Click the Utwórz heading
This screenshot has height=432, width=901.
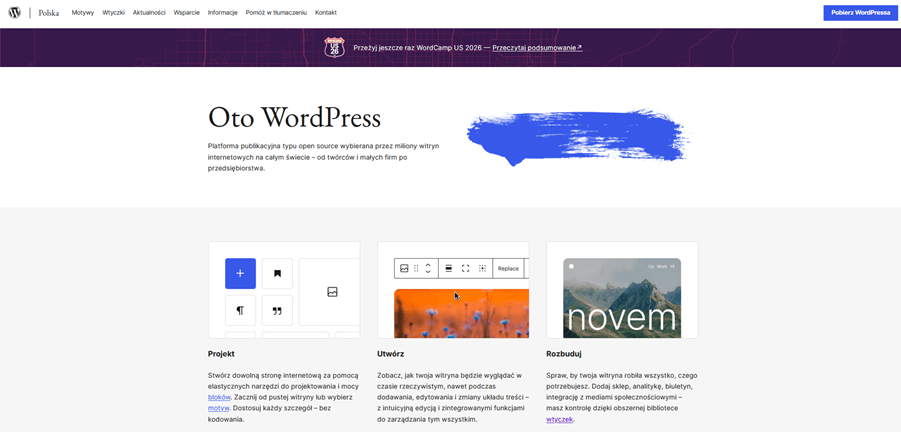(391, 354)
